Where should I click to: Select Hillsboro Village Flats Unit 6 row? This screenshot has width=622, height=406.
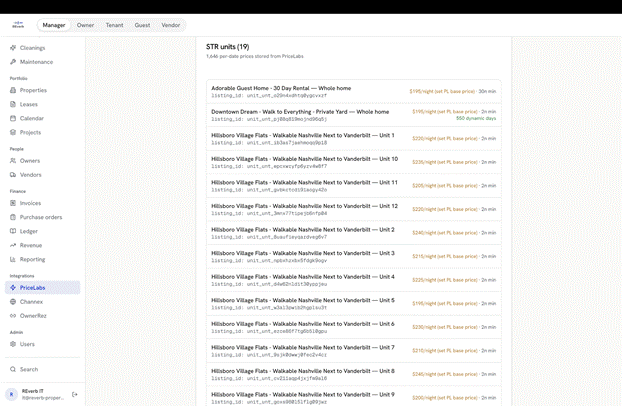[x=353, y=327]
